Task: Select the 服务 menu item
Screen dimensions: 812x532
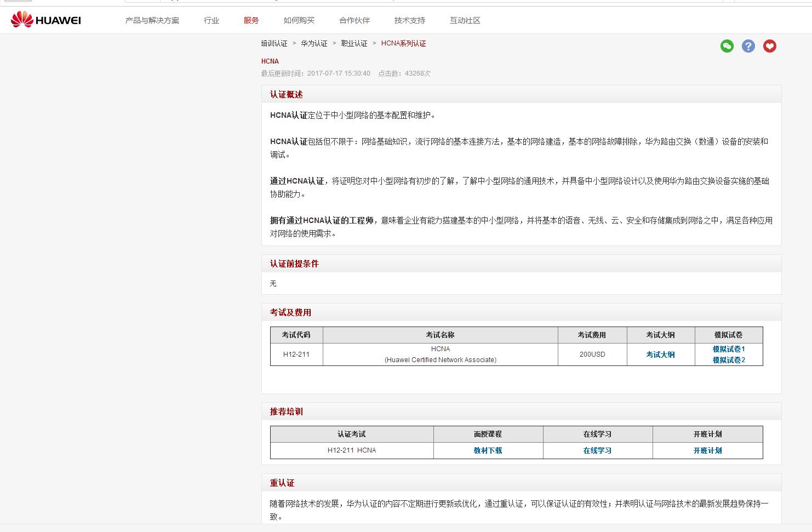Action: [x=251, y=20]
